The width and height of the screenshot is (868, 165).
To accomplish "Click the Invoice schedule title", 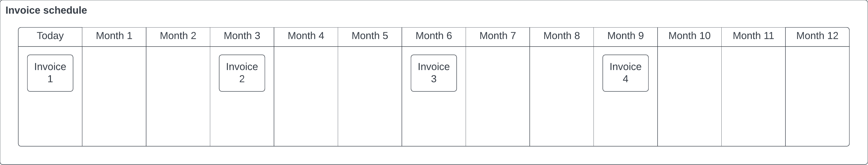I will coord(46,10).
